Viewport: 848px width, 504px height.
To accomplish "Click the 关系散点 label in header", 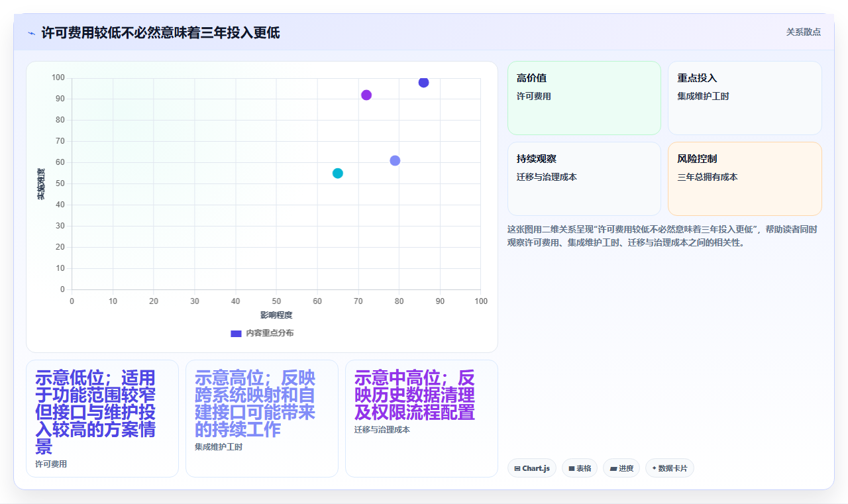I will pyautogui.click(x=804, y=32).
